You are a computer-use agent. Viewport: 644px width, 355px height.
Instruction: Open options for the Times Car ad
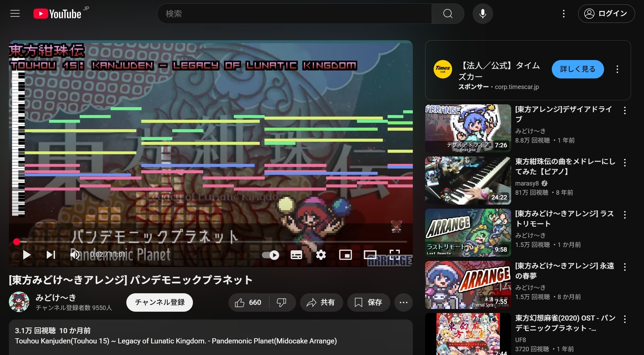617,70
